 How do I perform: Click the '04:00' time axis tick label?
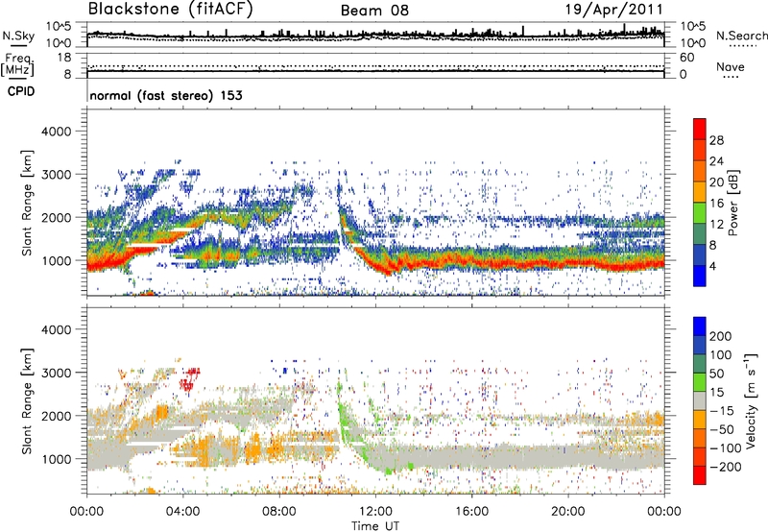point(183,512)
